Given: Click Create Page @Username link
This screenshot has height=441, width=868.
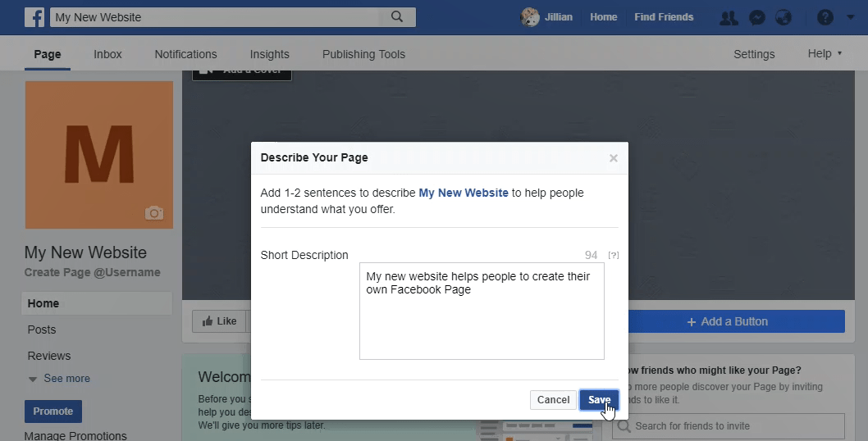Looking at the screenshot, I should point(93,272).
